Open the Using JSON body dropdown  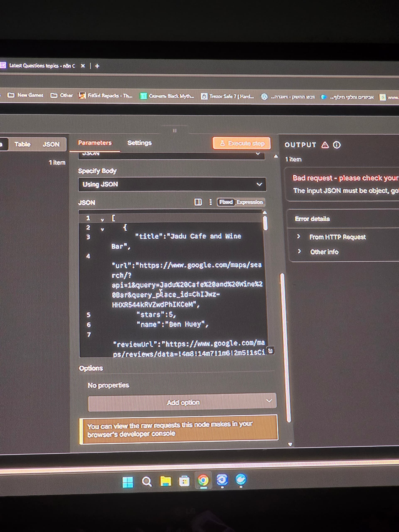click(x=172, y=185)
